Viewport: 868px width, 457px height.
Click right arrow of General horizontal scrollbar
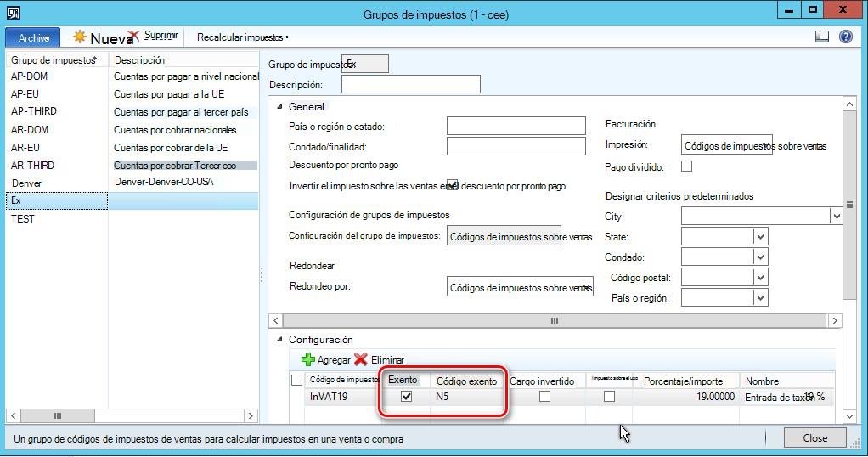click(835, 321)
